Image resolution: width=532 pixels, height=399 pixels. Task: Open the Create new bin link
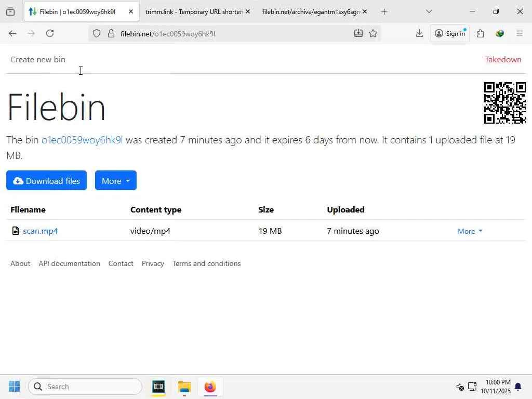[37, 59]
